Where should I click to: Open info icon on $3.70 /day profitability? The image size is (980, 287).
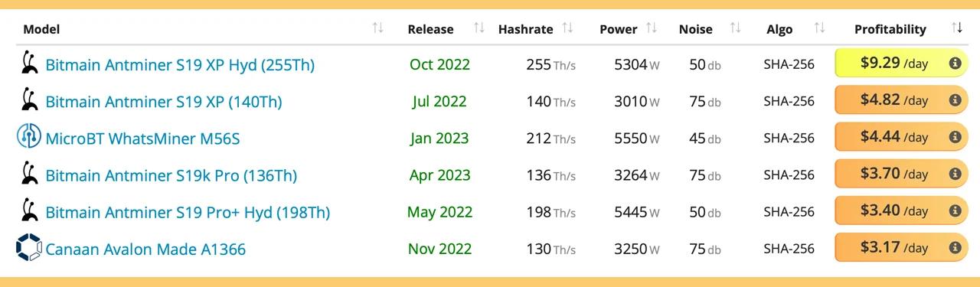[955, 174]
